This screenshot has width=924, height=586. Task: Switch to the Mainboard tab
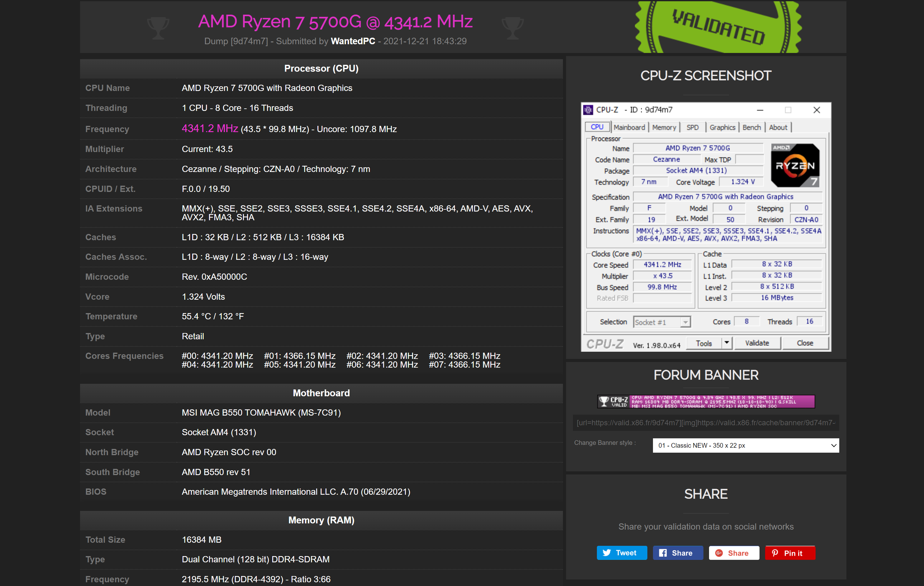tap(629, 127)
